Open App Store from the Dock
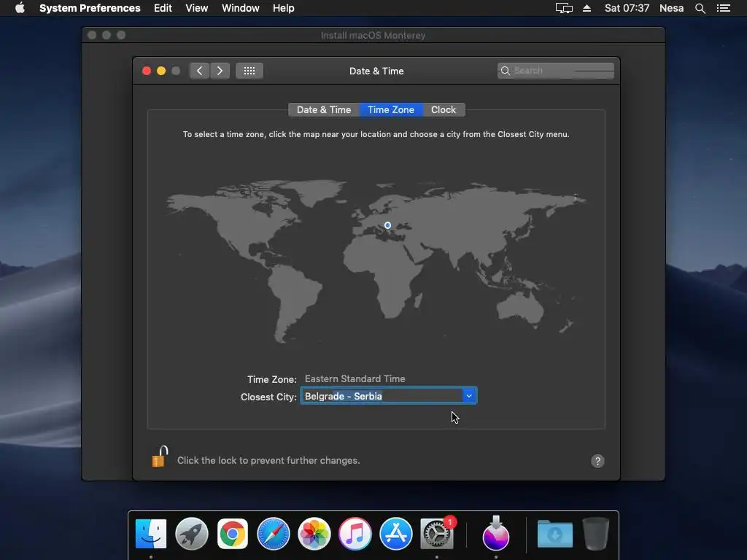The image size is (747, 560). (396, 534)
